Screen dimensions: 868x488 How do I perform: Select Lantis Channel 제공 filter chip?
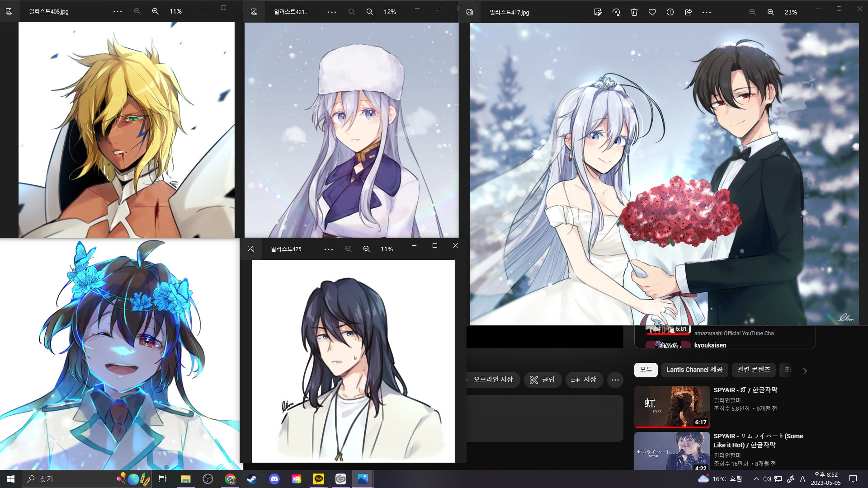click(x=694, y=370)
